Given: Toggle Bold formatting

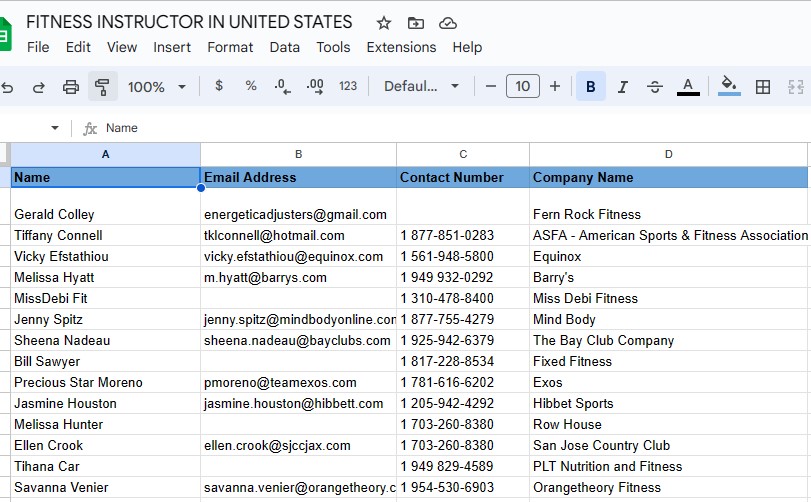Looking at the screenshot, I should [x=591, y=86].
